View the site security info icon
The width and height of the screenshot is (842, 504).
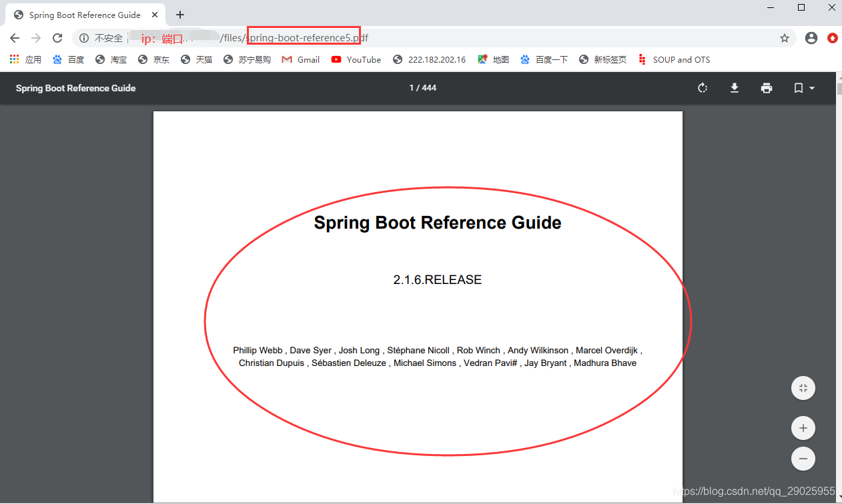pyautogui.click(x=84, y=39)
